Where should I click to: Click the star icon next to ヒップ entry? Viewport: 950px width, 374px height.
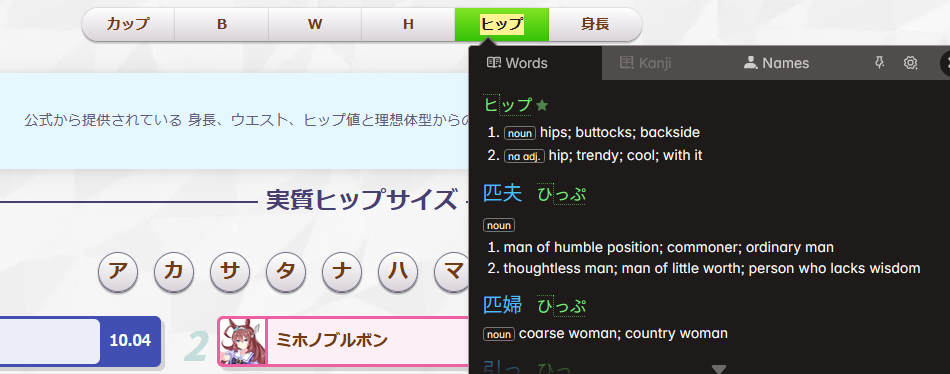pyautogui.click(x=542, y=105)
